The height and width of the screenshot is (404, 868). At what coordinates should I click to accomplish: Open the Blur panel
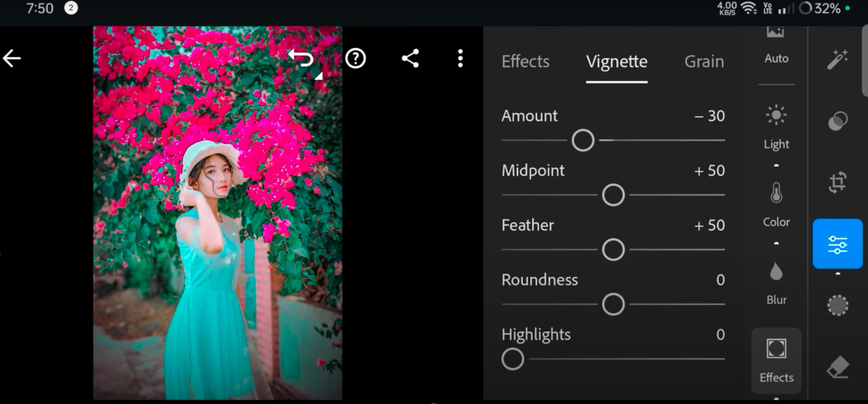coord(776,283)
